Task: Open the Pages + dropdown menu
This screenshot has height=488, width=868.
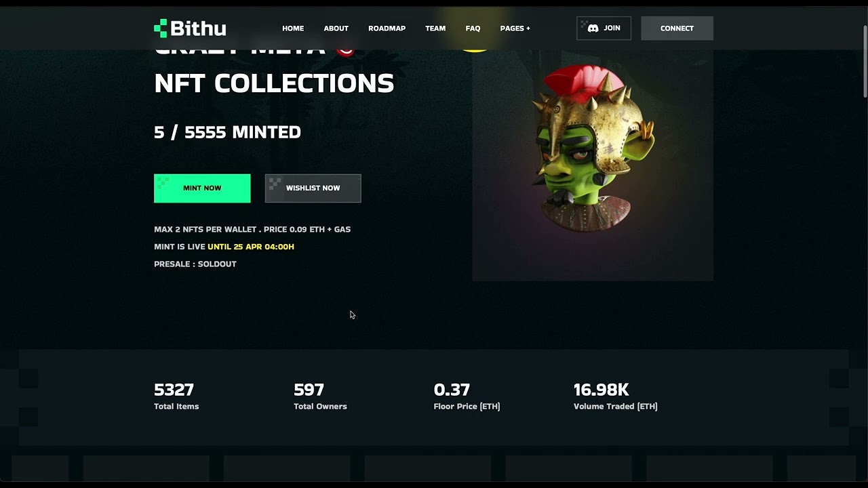Action: click(515, 28)
